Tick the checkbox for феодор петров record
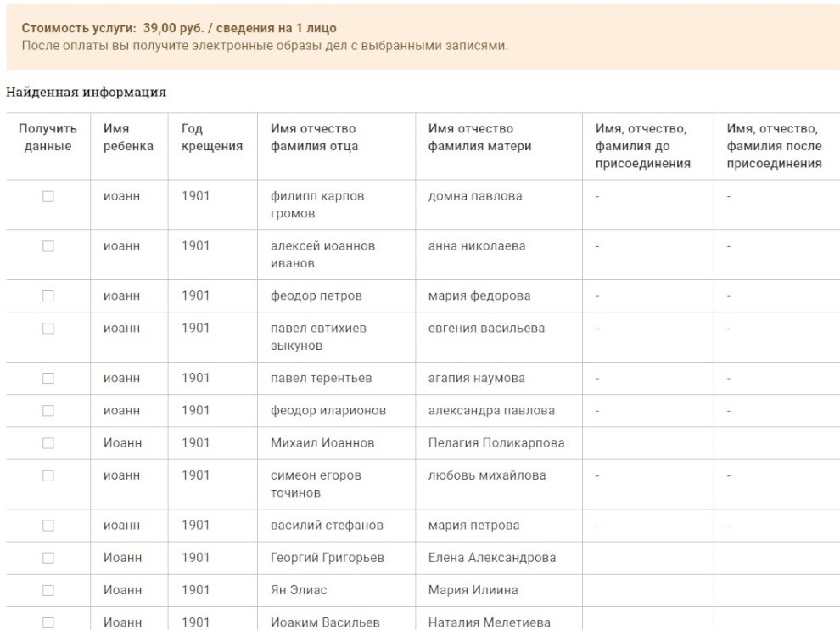This screenshot has width=840, height=630. point(48,296)
